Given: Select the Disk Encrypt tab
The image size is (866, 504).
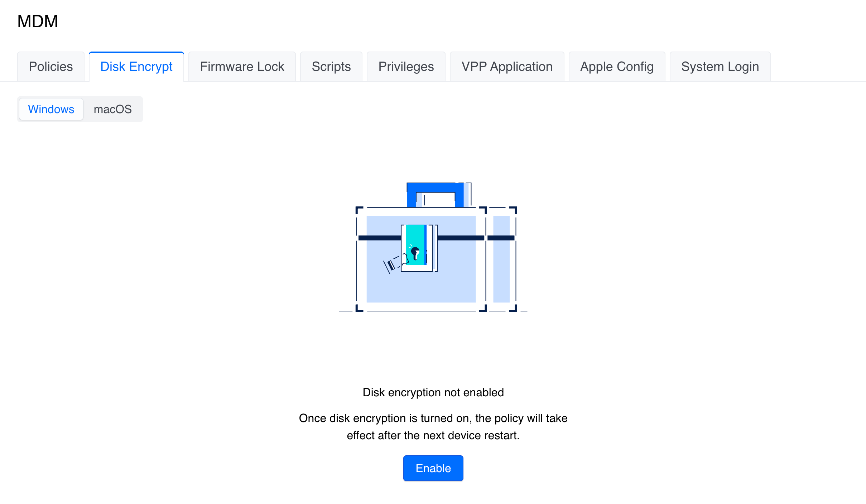Looking at the screenshot, I should point(136,67).
